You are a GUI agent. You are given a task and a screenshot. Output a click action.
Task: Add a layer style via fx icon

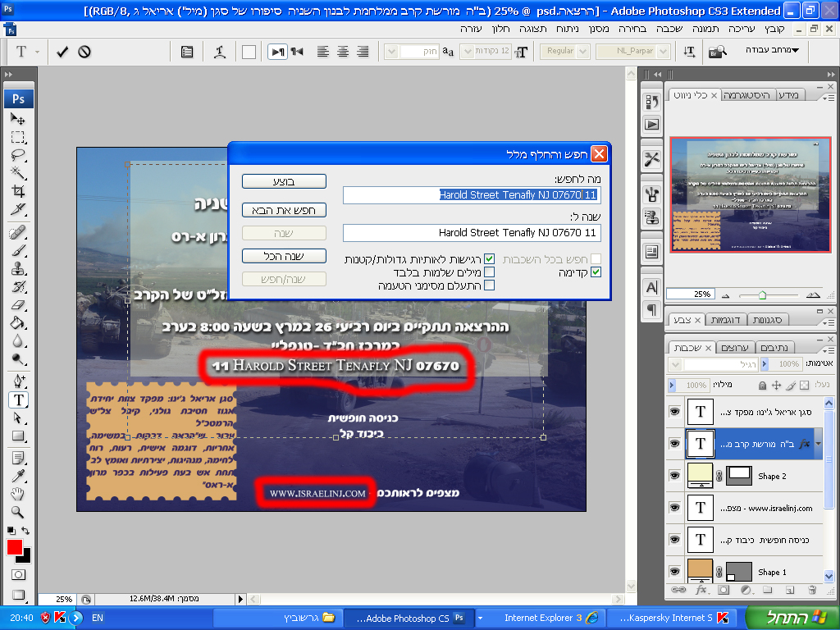pyautogui.click(x=701, y=590)
